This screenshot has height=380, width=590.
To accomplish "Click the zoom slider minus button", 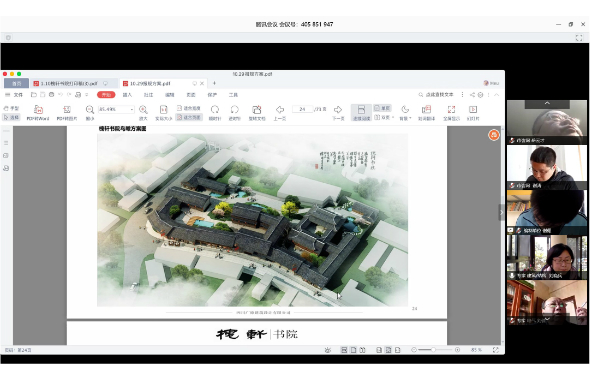I will point(414,350).
